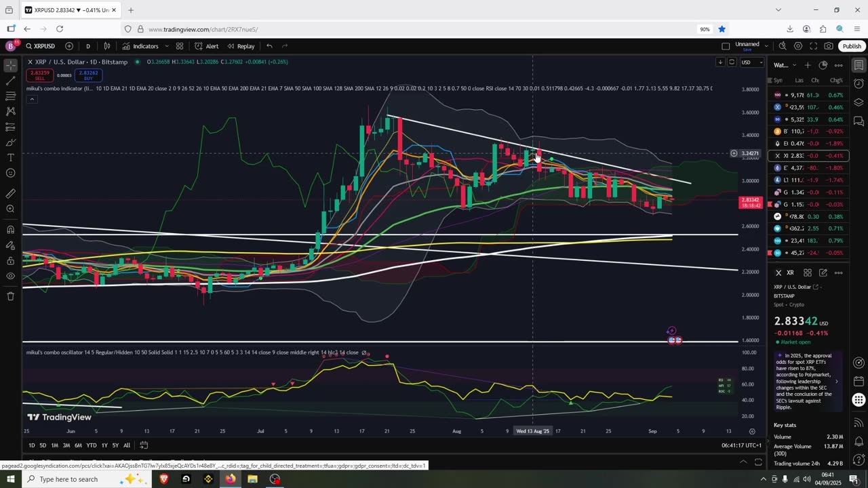Select the chart layout setup square icon
868x488 pixels.
726,46
